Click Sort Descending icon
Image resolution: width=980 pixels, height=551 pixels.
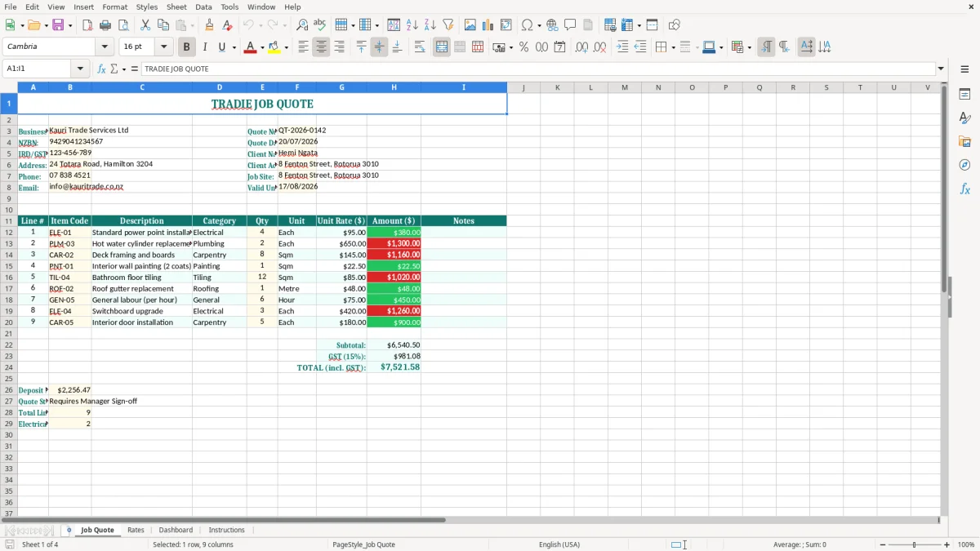point(430,25)
